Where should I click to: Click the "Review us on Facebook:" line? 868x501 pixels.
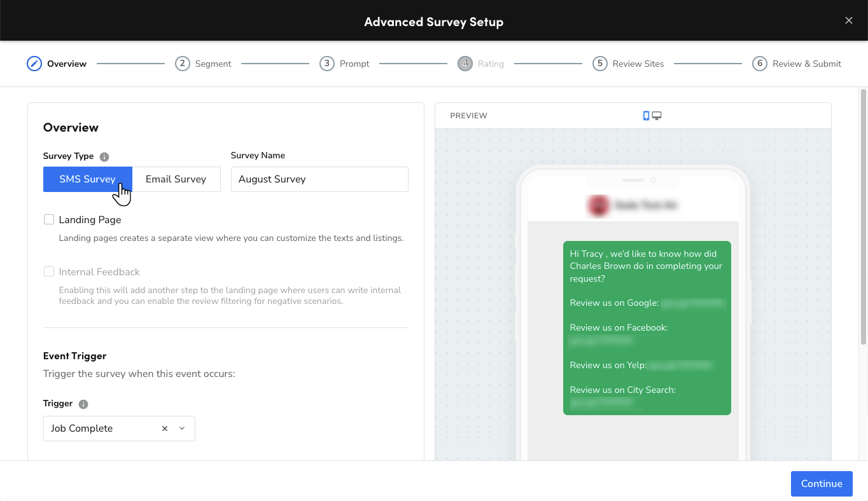click(619, 328)
